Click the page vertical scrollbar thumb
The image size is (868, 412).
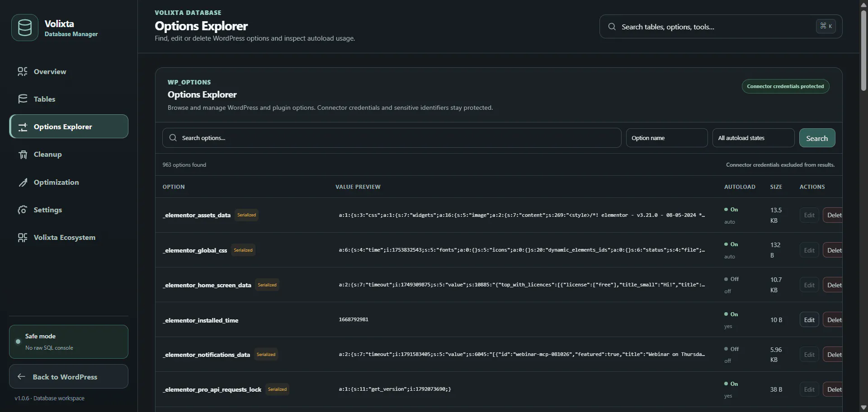863,50
